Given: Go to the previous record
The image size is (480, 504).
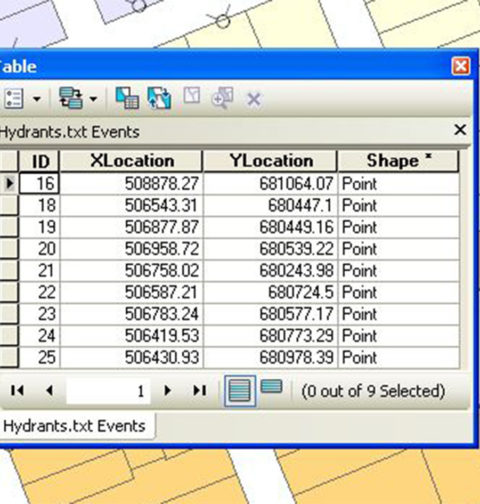Looking at the screenshot, I should coord(50,390).
